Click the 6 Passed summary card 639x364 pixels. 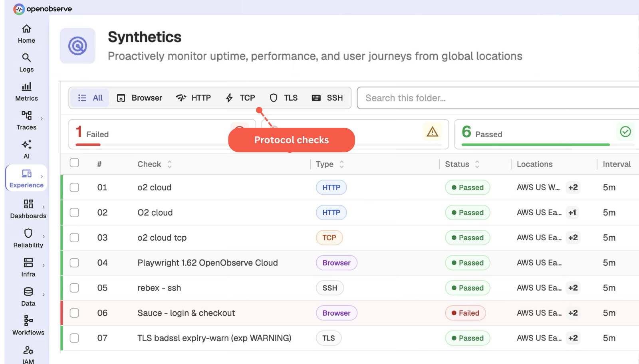click(x=547, y=134)
